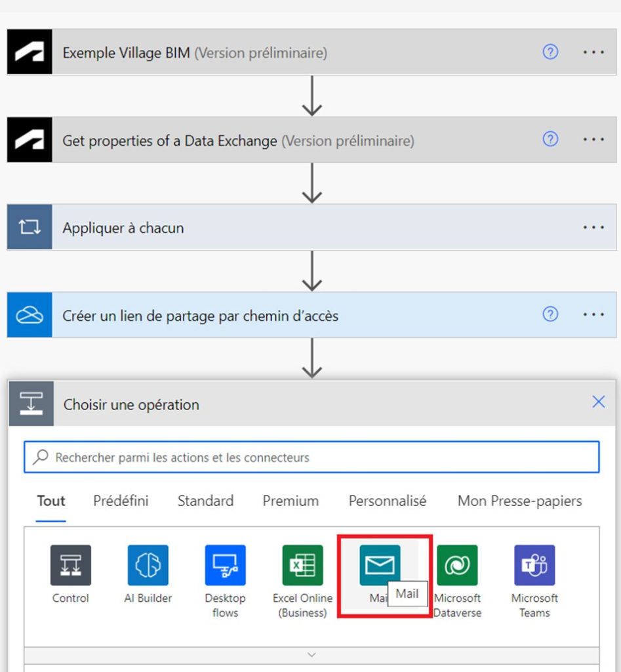Click the magnifier icon in search box
The height and width of the screenshot is (672, 621).
(41, 457)
